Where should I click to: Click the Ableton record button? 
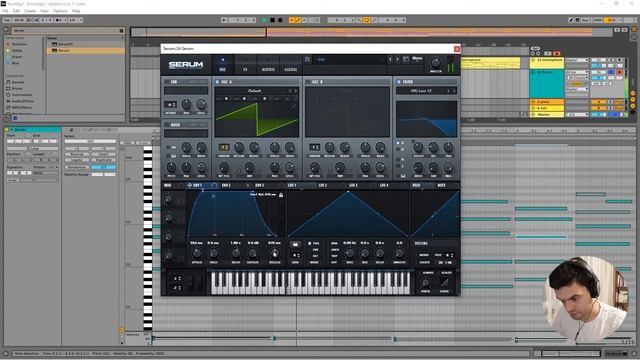tap(280, 20)
